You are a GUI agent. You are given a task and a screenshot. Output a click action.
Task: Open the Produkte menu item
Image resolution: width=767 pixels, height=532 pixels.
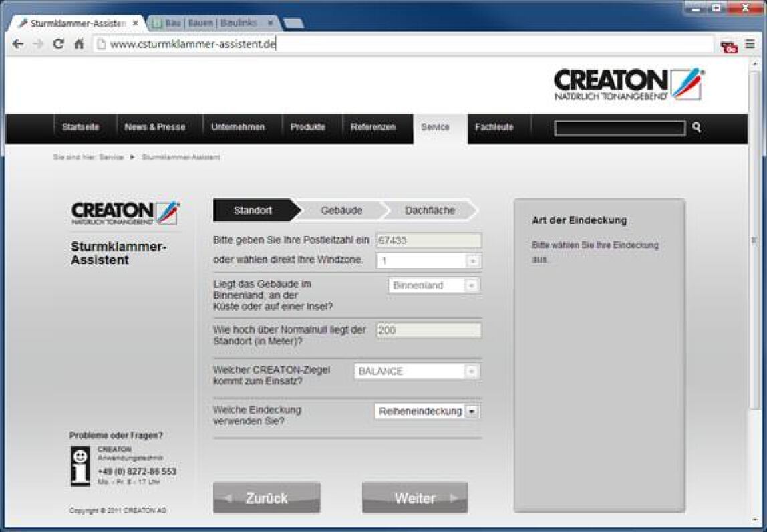point(308,127)
